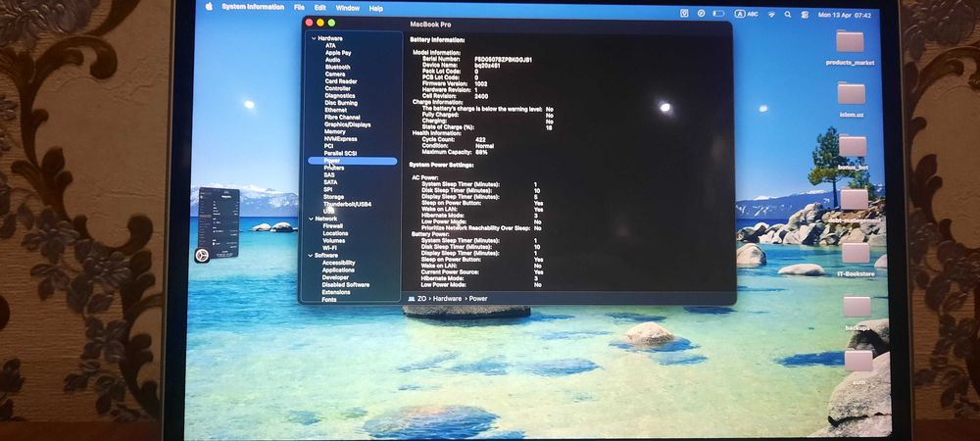The width and height of the screenshot is (980, 441).
Task: Open the File menu
Action: 299,8
